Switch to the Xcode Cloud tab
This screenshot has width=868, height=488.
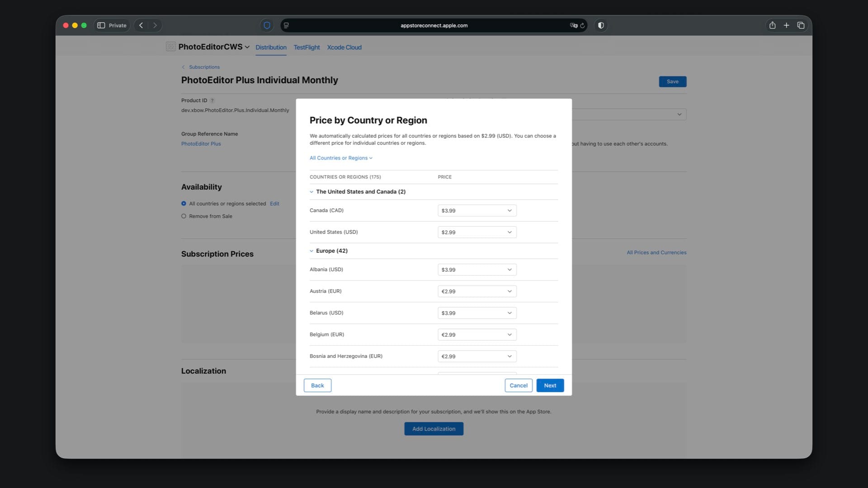(344, 47)
